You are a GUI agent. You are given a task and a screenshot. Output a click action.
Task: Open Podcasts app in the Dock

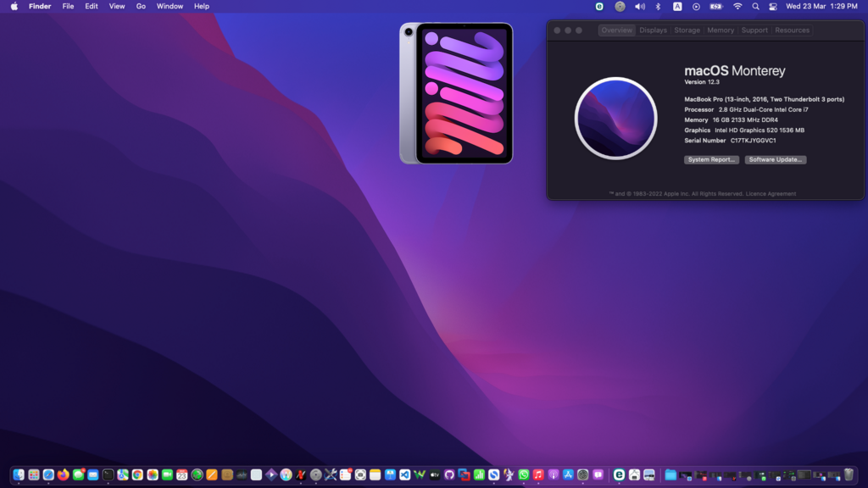[554, 474]
